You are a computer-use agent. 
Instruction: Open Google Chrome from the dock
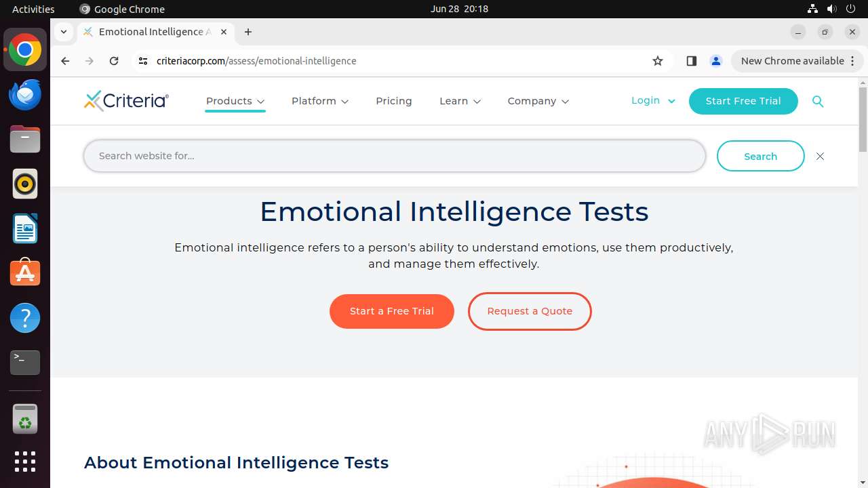click(25, 50)
